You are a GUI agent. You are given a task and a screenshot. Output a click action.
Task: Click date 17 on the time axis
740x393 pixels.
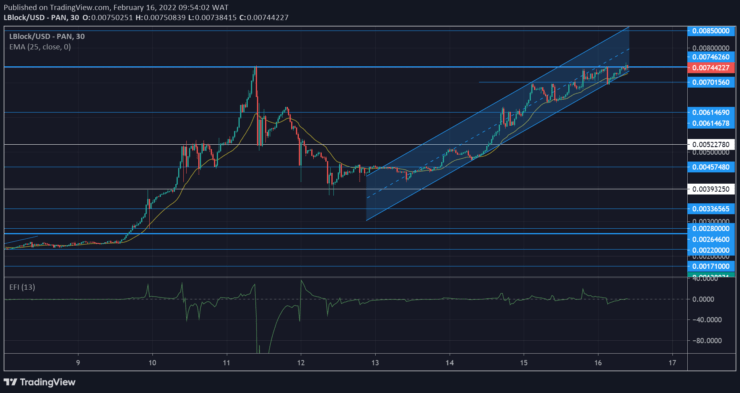[672, 362]
